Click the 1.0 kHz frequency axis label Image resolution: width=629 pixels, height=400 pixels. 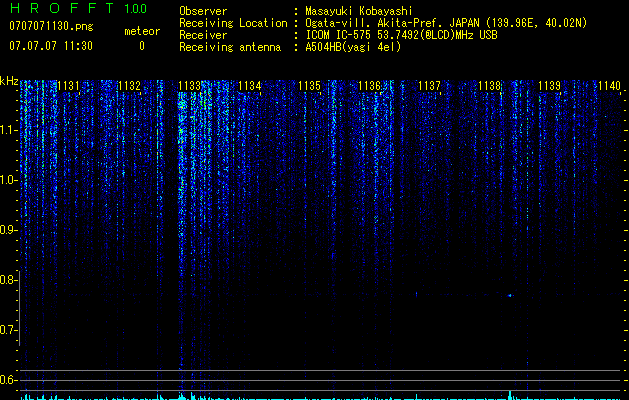8,180
